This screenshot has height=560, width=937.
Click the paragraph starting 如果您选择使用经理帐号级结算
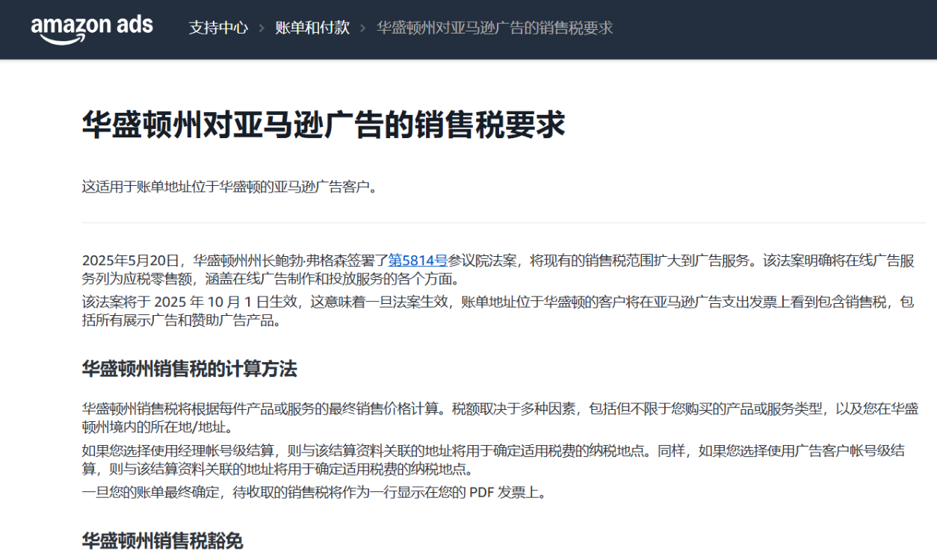click(x=493, y=459)
